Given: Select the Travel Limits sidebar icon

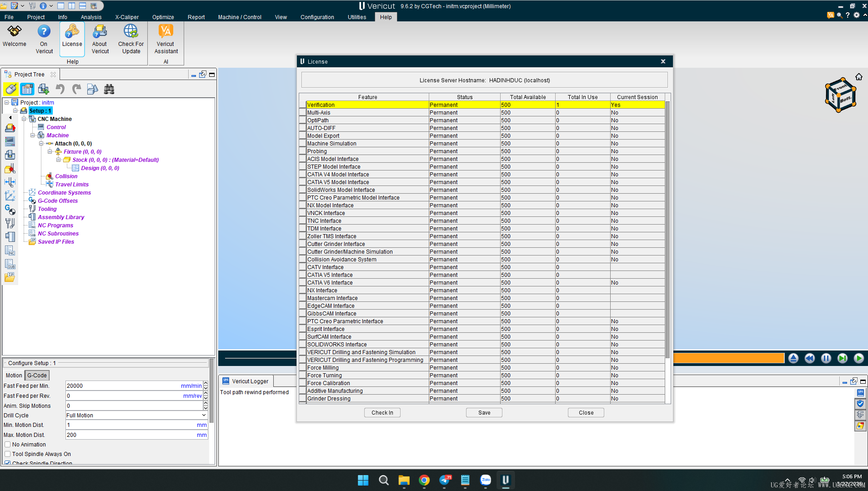Looking at the screenshot, I should (x=10, y=182).
